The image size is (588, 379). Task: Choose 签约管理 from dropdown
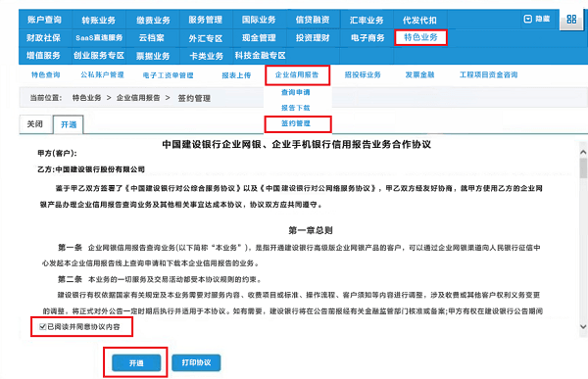coord(296,123)
